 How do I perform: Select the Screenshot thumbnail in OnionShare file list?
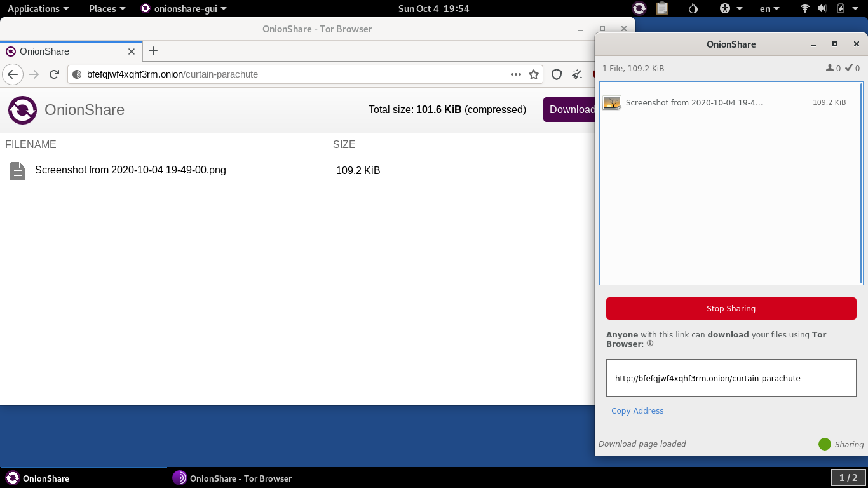pyautogui.click(x=612, y=102)
